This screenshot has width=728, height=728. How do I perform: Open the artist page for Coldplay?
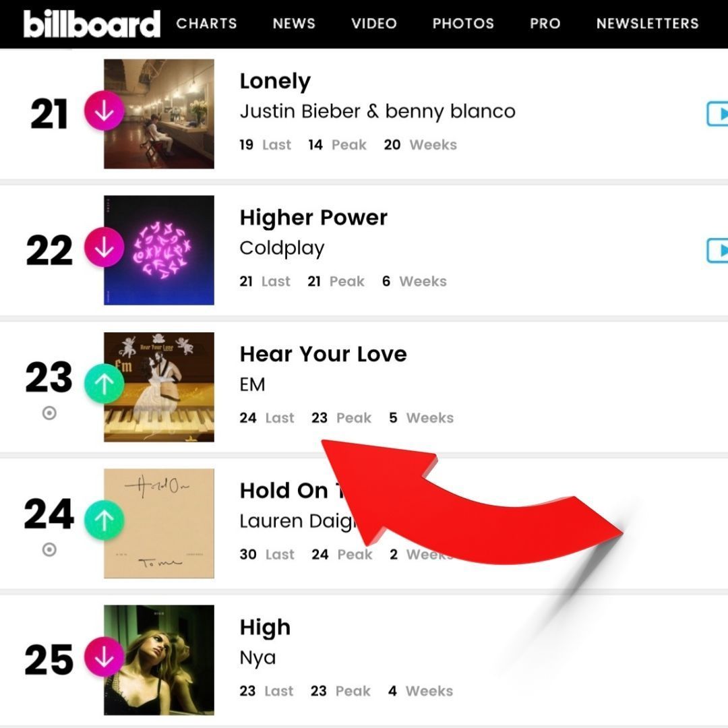click(282, 248)
